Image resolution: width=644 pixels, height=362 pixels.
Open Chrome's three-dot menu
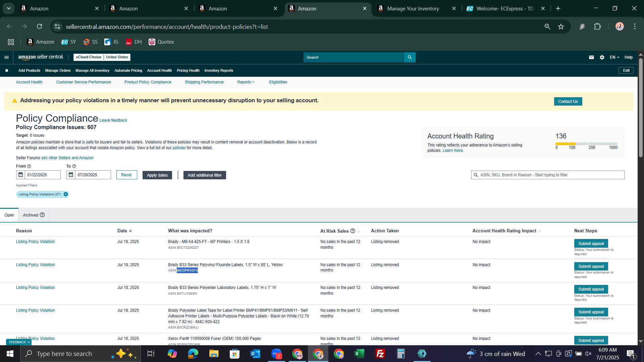tap(635, 26)
